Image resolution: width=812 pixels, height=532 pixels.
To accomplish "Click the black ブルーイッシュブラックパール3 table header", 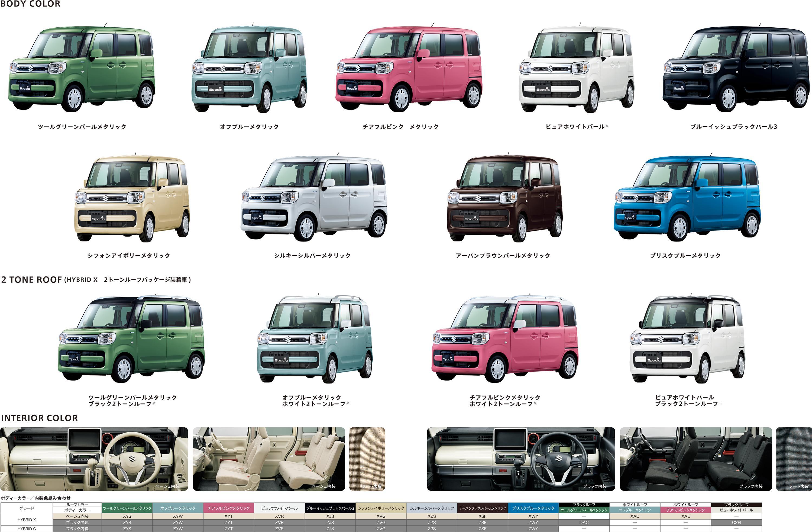I will point(330,508).
